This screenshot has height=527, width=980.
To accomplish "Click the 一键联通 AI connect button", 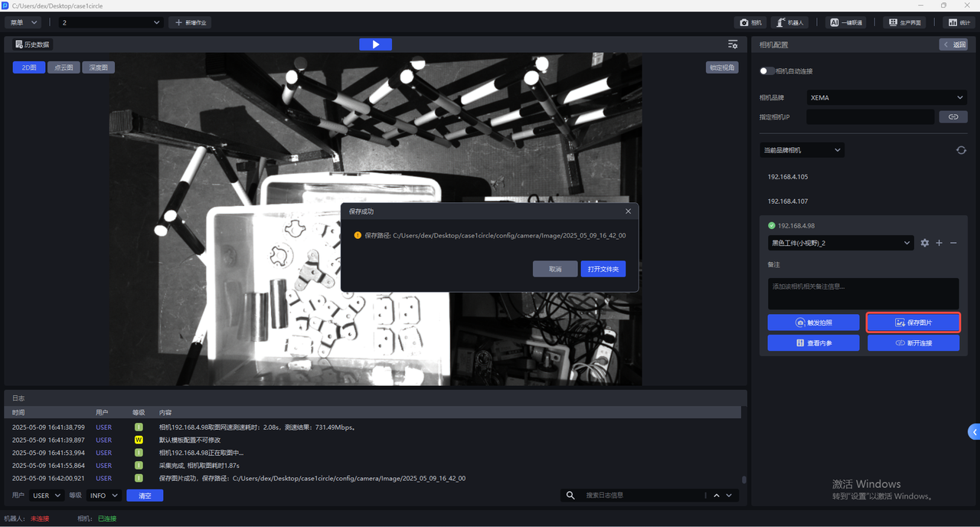I will click(x=847, y=23).
